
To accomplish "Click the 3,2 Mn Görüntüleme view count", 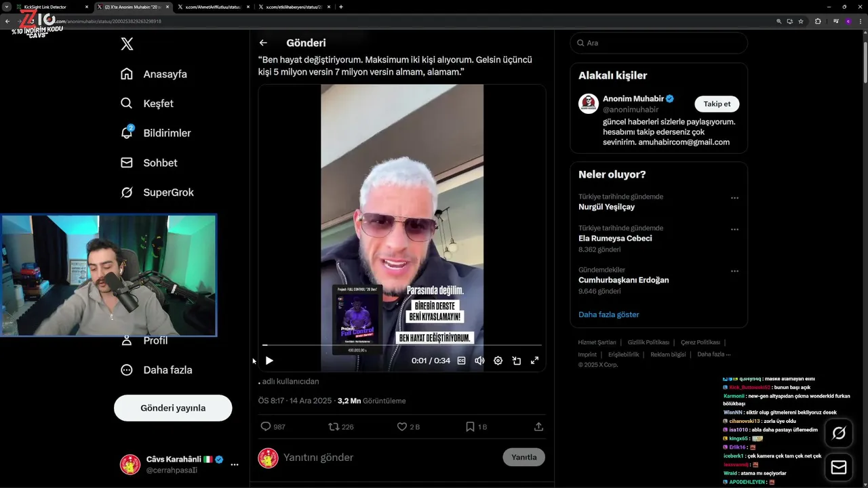I will pyautogui.click(x=371, y=401).
